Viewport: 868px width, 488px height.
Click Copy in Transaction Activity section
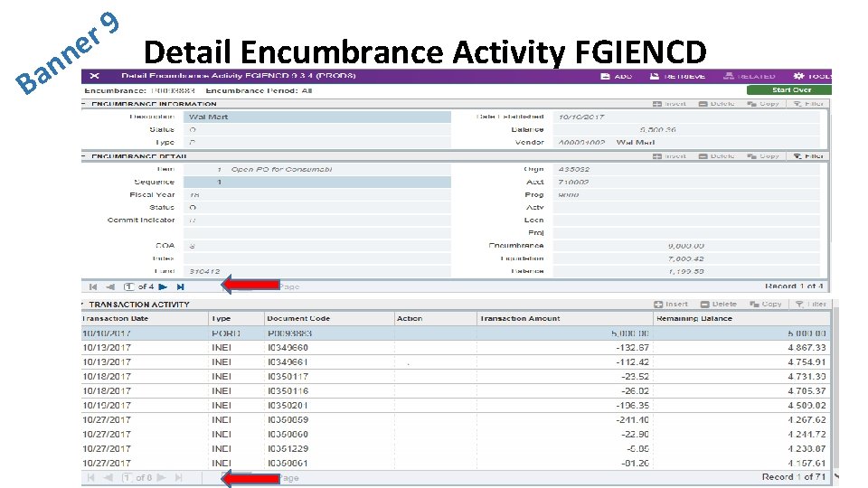pos(766,305)
